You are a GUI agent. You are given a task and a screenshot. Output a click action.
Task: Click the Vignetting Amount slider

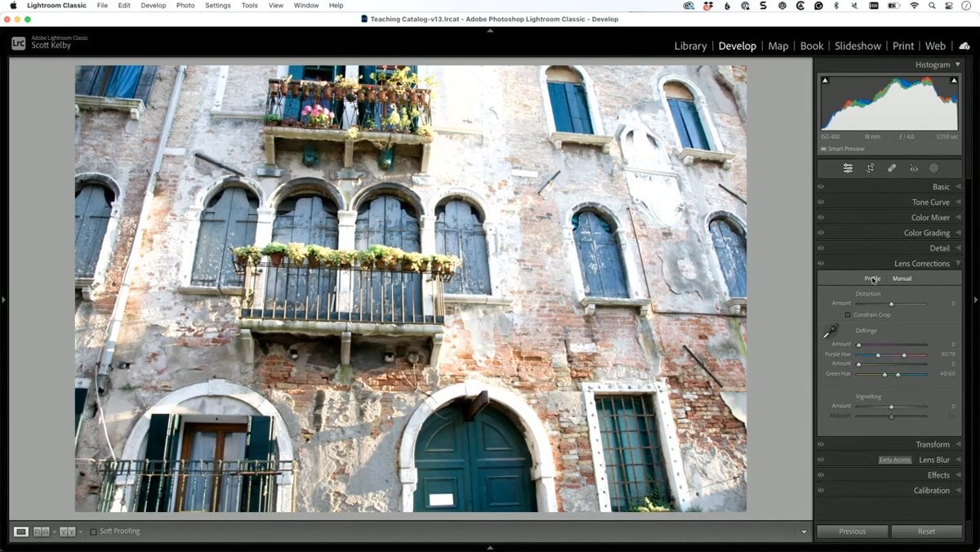pos(891,407)
